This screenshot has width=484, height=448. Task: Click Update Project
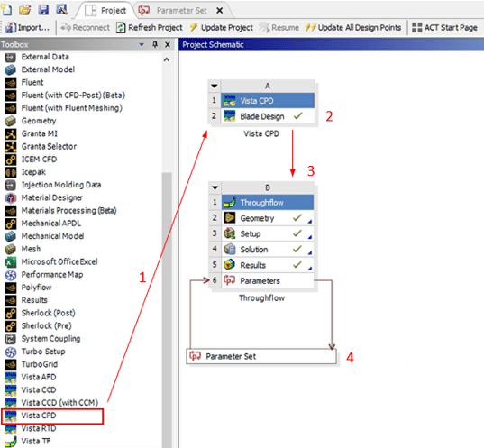[x=222, y=27]
